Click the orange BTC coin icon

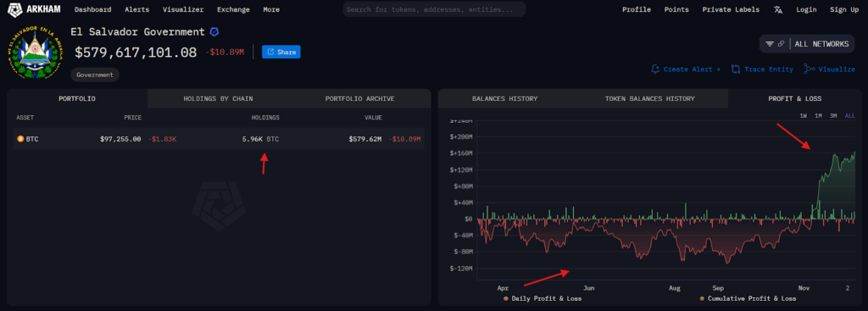[20, 139]
